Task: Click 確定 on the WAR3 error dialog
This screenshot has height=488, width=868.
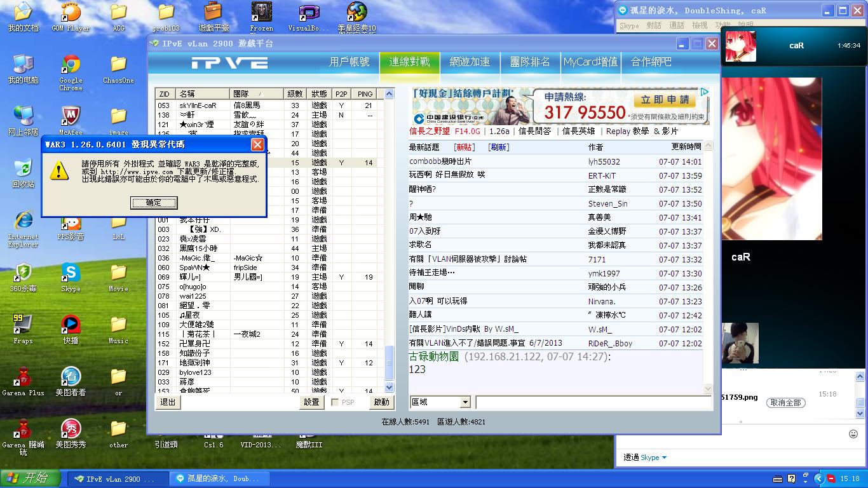Action: pyautogui.click(x=153, y=203)
